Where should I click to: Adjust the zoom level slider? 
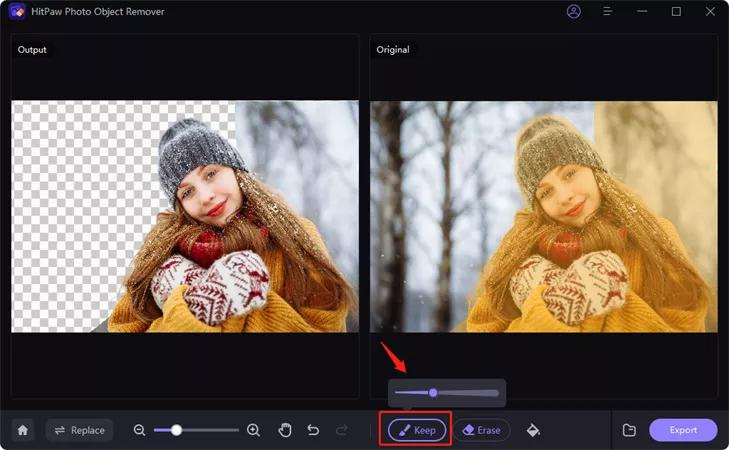(177, 430)
